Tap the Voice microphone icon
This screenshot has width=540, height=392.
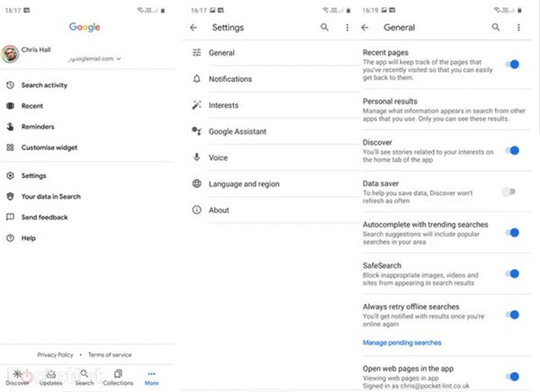[x=196, y=157]
